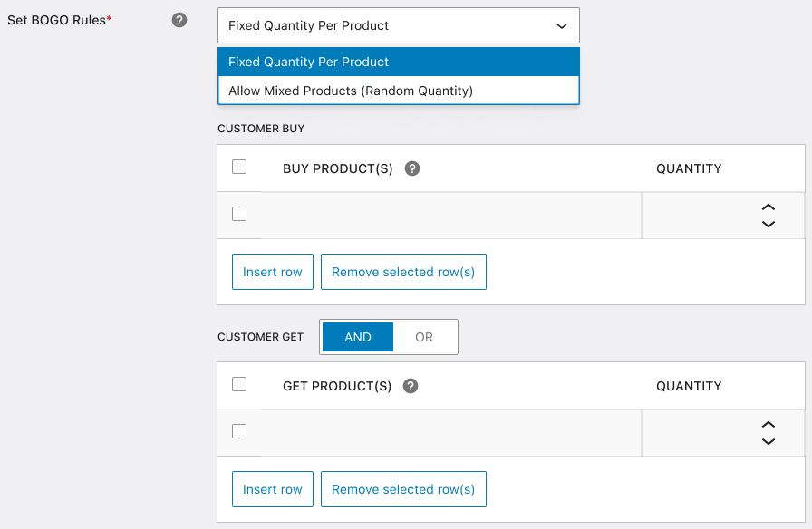Viewport: 812px width, 529px height.
Task: Check select-all box in Get Product(s) header
Action: pyautogui.click(x=239, y=384)
